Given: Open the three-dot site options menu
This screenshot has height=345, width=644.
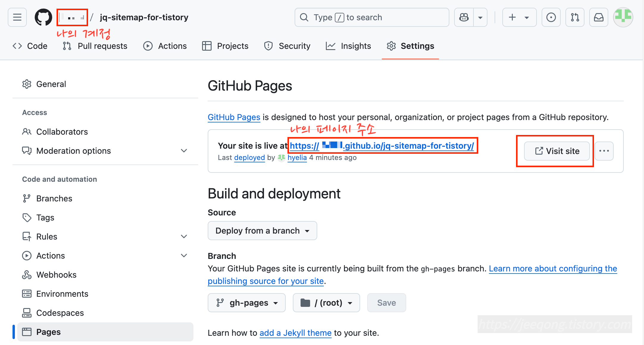Looking at the screenshot, I should (604, 151).
